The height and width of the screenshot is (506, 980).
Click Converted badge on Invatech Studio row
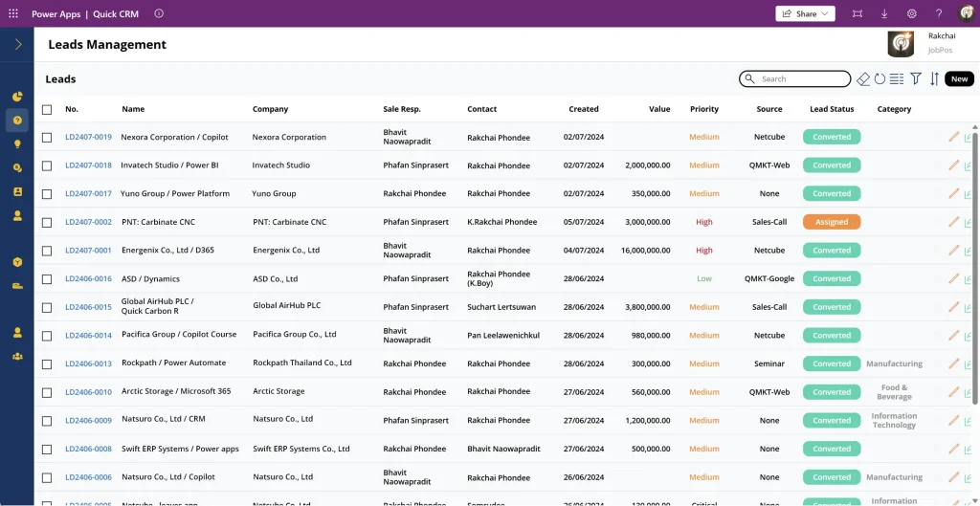[x=832, y=165]
